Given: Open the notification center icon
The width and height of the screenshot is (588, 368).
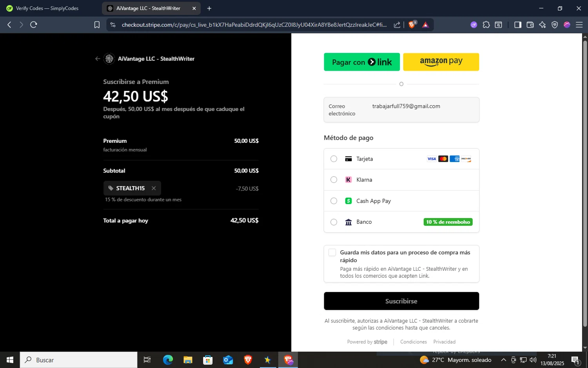Looking at the screenshot, I should point(575,360).
